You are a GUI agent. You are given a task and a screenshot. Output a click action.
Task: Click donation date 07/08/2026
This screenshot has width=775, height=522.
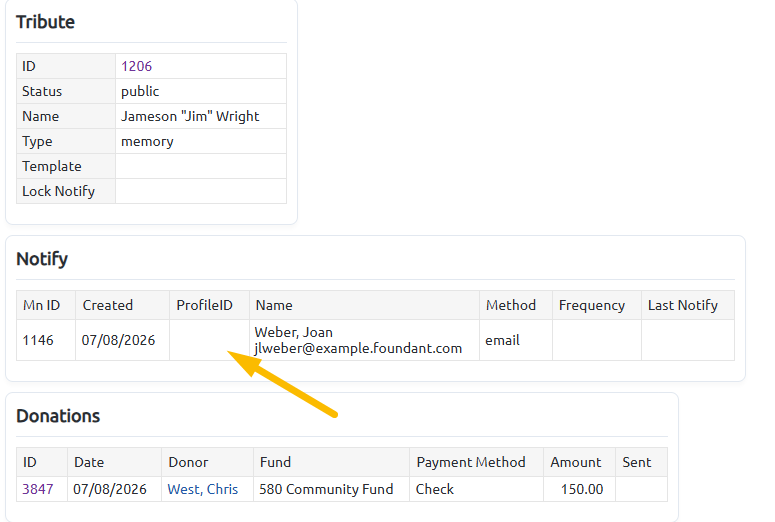tap(110, 489)
